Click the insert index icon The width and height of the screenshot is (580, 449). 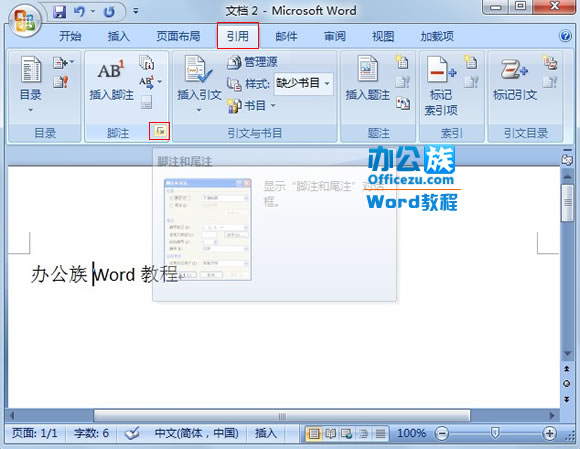471,62
